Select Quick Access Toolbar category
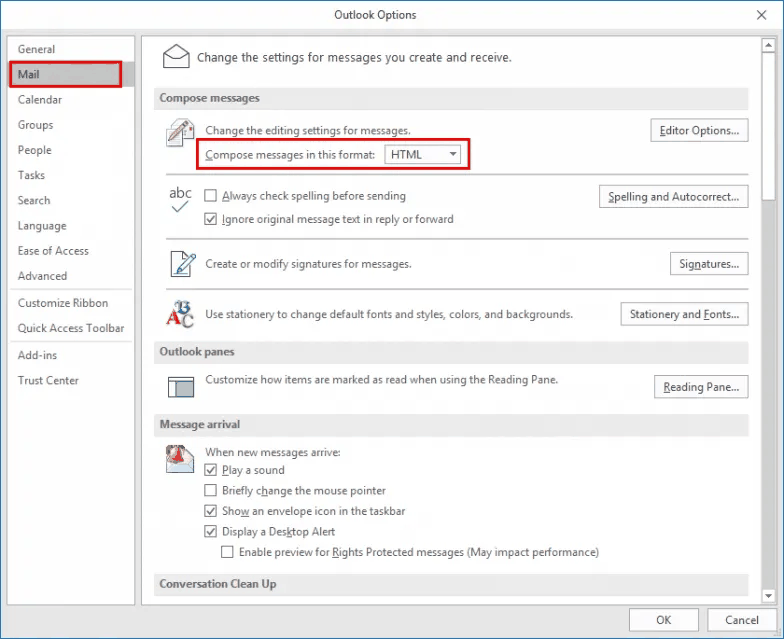This screenshot has width=784, height=639. coord(71,328)
